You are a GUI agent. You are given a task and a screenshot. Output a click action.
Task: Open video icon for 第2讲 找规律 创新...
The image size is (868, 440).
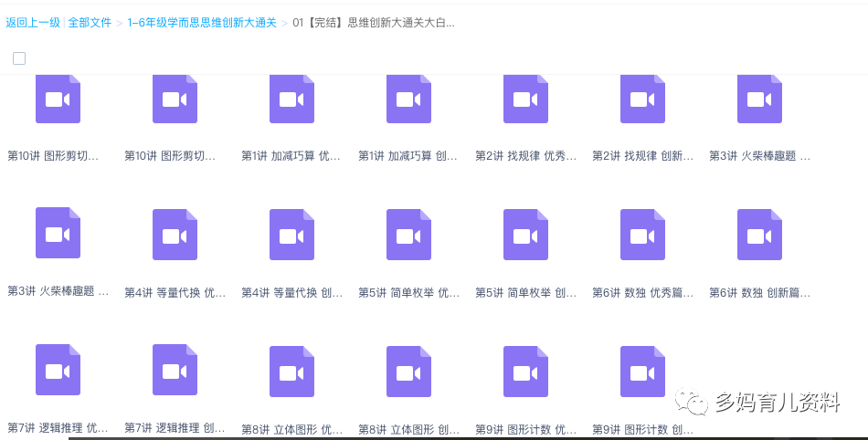(642, 99)
